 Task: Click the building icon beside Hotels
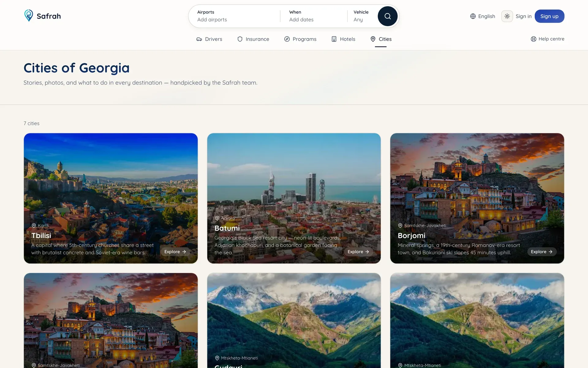(x=334, y=39)
